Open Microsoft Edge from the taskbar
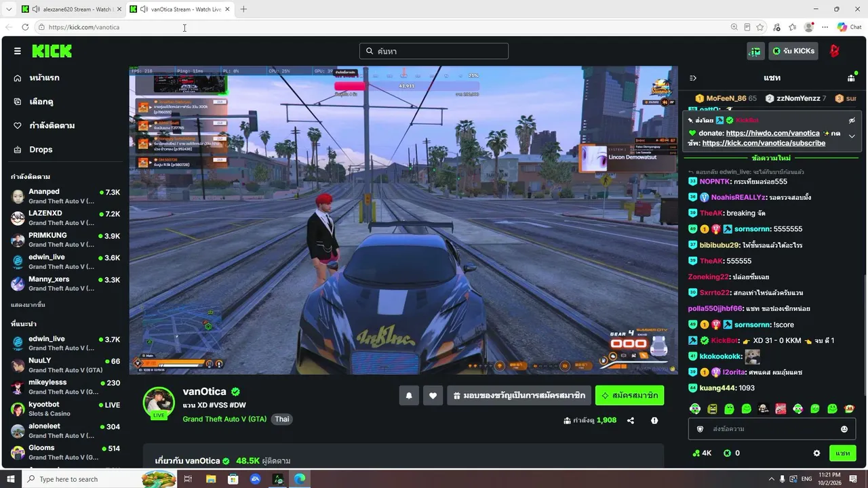The width and height of the screenshot is (868, 488). pyautogui.click(x=300, y=479)
